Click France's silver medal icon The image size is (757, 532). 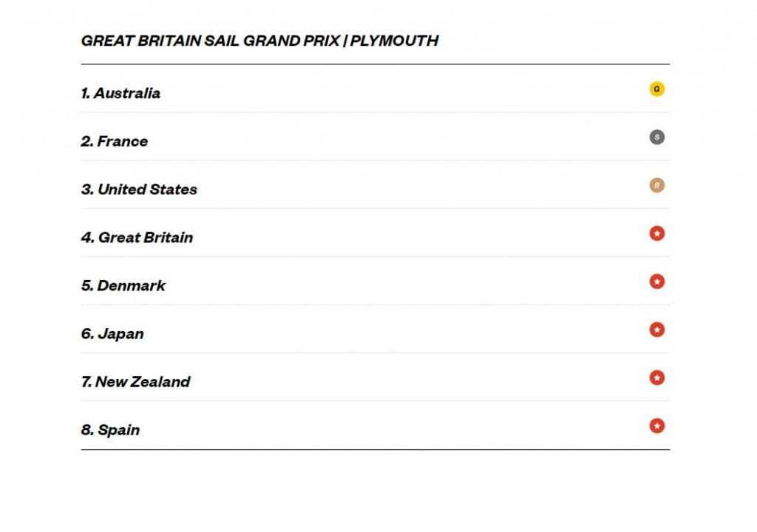click(x=656, y=137)
